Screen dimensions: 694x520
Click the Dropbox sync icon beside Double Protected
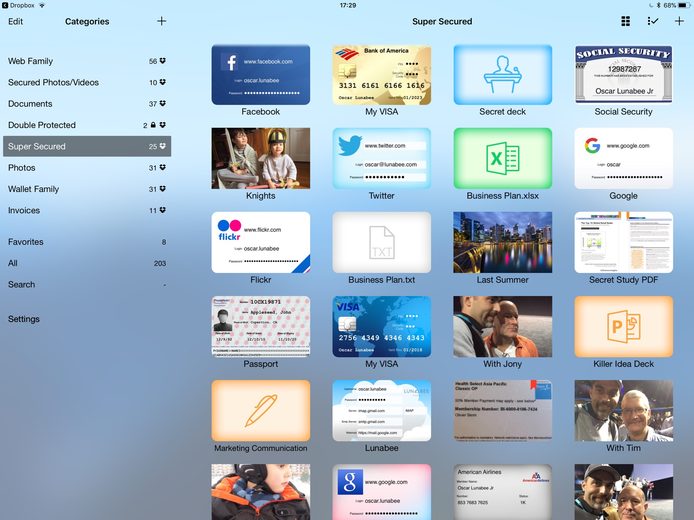click(163, 125)
